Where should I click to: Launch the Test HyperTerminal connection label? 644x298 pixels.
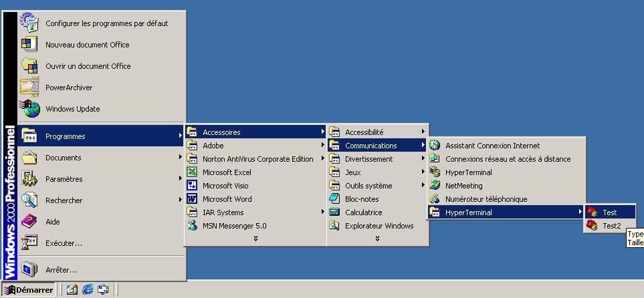(610, 212)
